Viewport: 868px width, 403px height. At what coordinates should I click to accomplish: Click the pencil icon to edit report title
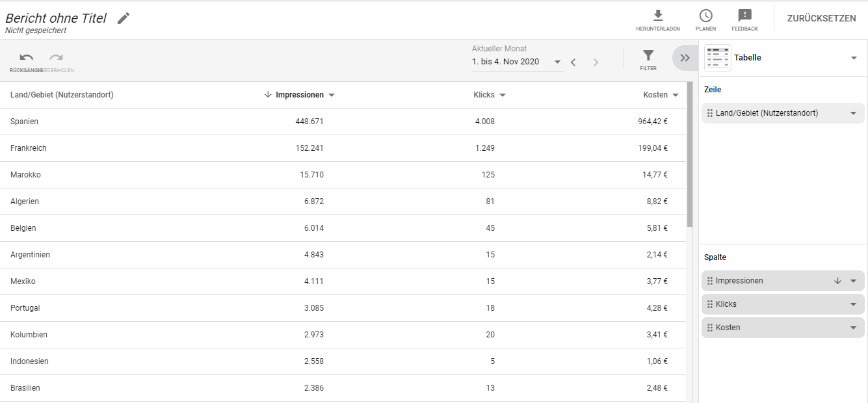(124, 18)
